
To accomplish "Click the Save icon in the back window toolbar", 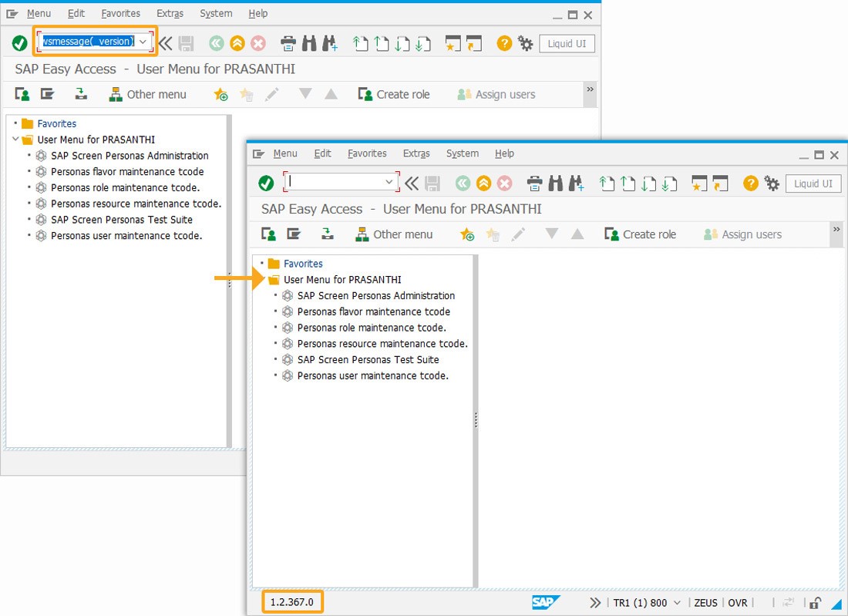I will pos(186,43).
